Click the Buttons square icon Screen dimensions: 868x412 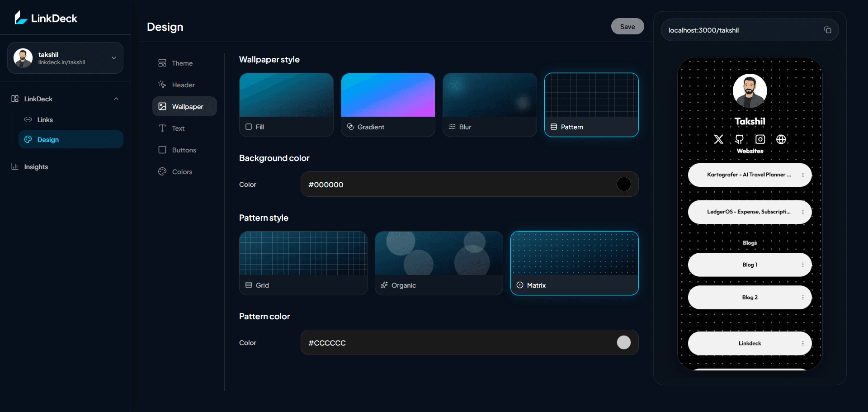point(162,150)
